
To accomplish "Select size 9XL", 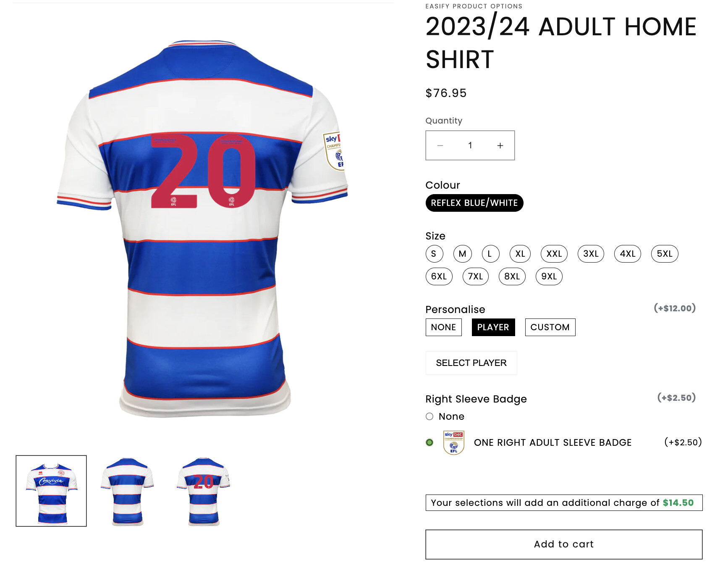I will click(x=548, y=276).
